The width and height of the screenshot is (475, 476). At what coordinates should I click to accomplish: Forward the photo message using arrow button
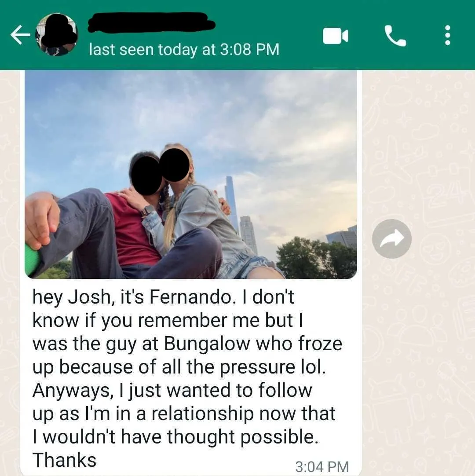[x=391, y=238]
